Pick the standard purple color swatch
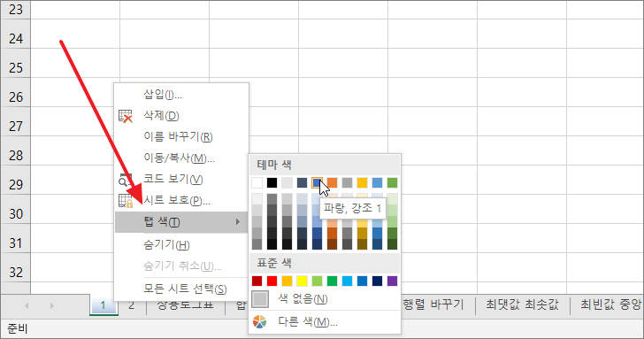The image size is (644, 339). 392,281
